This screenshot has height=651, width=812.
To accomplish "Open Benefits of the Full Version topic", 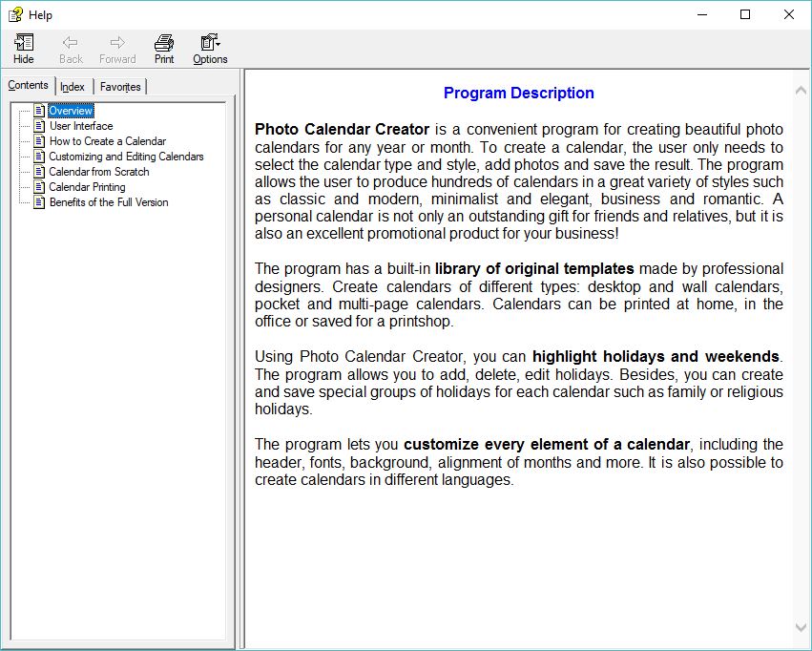I will tap(109, 202).
